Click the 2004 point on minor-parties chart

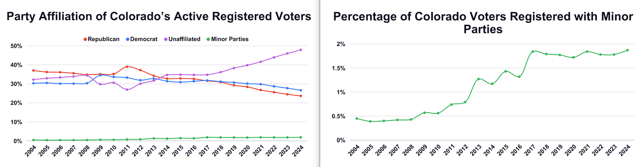pyautogui.click(x=356, y=118)
